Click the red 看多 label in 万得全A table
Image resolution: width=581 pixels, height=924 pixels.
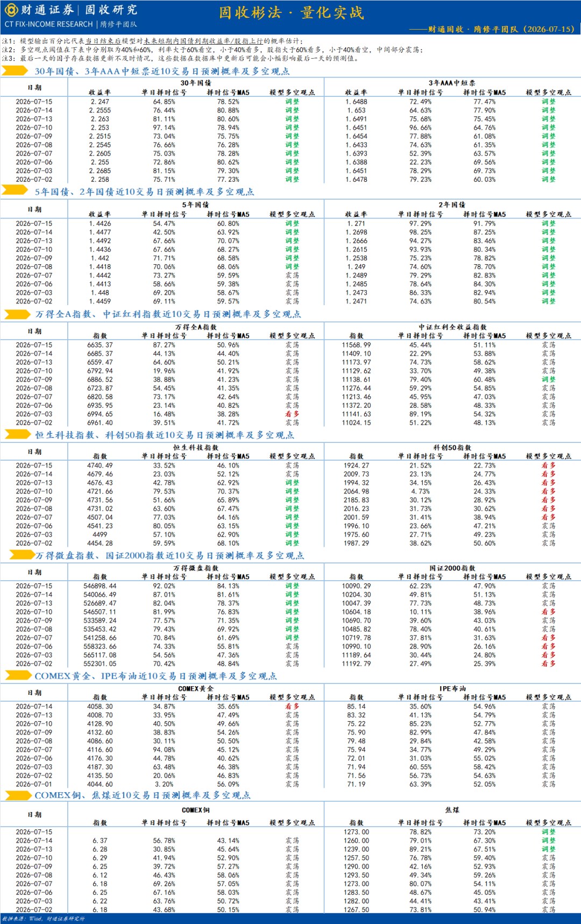(292, 414)
